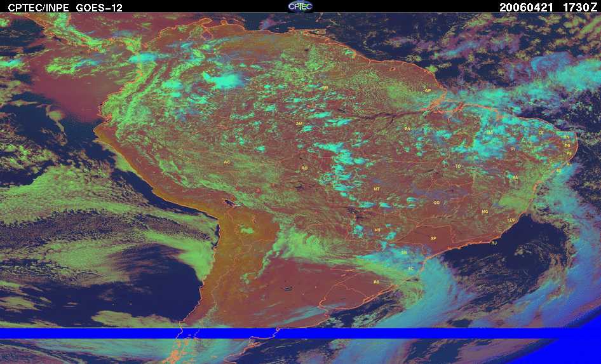Click the 'PA' state label
The height and width of the screenshot is (364, 601).
click(407, 129)
